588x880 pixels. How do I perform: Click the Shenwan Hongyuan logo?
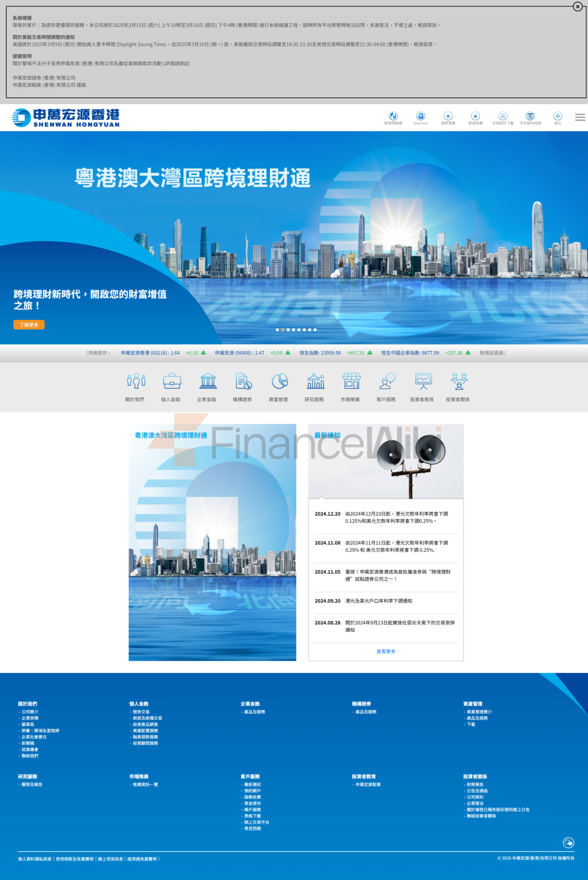[66, 118]
